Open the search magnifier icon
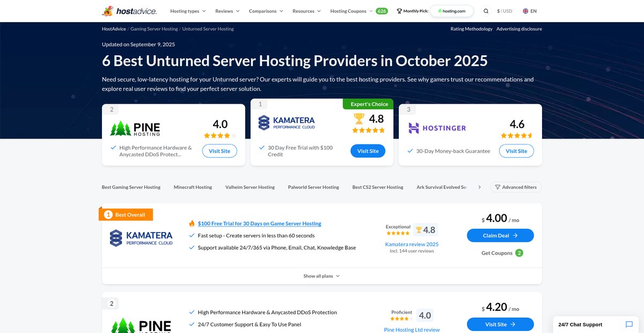The width and height of the screenshot is (644, 333). 486,11
